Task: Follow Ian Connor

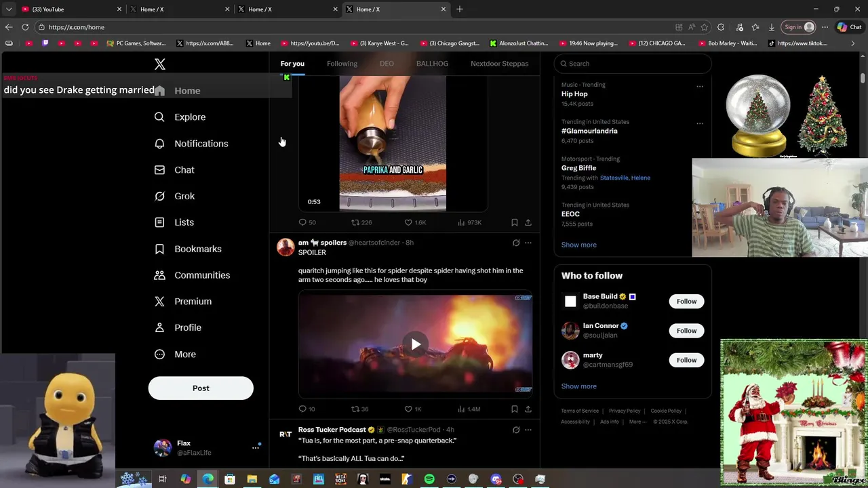Action: (x=686, y=331)
